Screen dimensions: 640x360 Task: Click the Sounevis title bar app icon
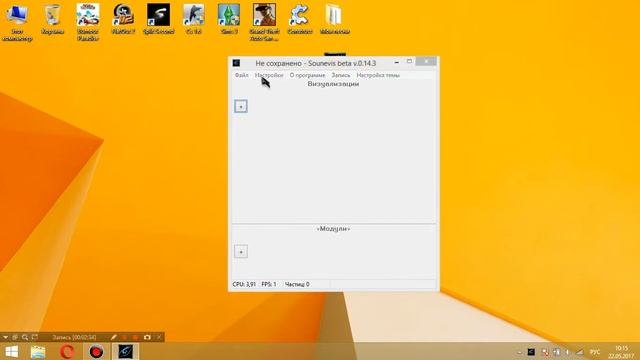pos(236,63)
